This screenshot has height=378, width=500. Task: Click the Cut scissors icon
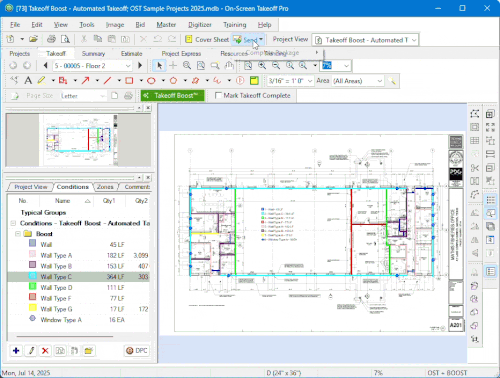coord(84,39)
